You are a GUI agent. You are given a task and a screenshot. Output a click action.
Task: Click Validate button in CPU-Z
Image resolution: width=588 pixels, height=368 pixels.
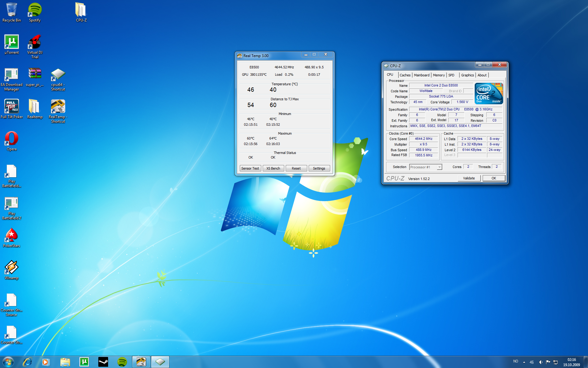[x=469, y=178]
